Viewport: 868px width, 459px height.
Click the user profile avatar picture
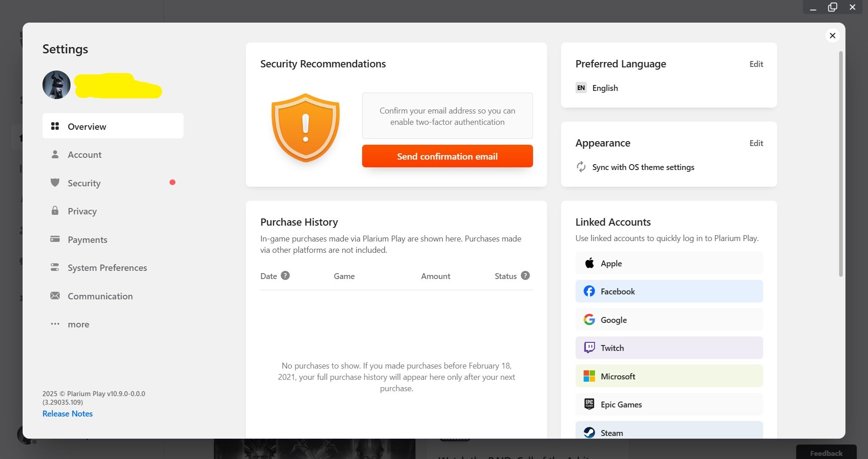click(x=57, y=85)
